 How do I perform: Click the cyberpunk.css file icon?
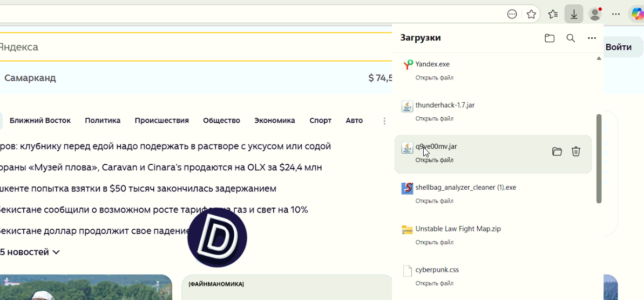click(x=407, y=271)
